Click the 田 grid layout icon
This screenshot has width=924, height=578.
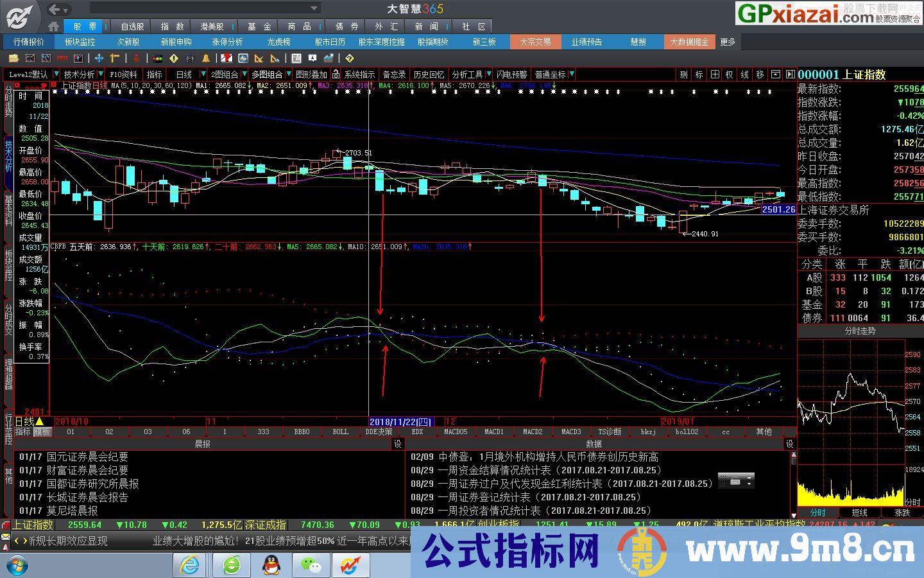pos(715,74)
